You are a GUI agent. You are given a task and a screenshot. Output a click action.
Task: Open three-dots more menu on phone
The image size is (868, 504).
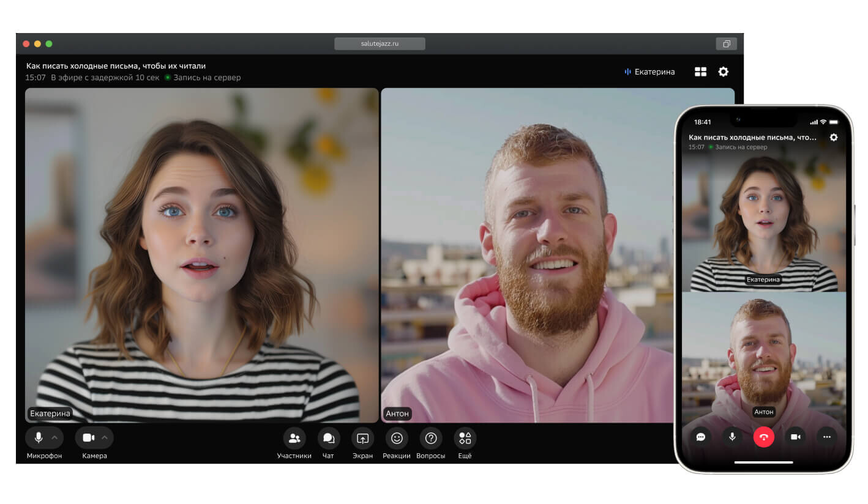click(827, 437)
